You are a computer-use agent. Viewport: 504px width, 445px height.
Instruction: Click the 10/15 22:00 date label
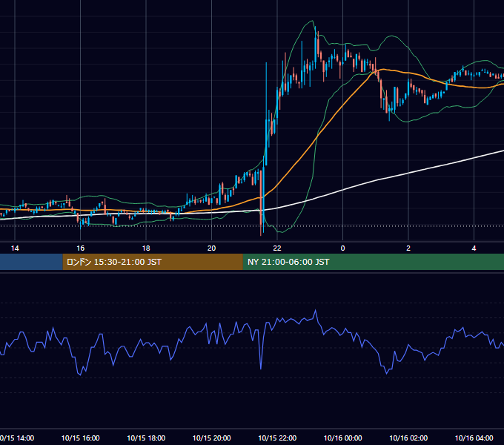(277, 438)
